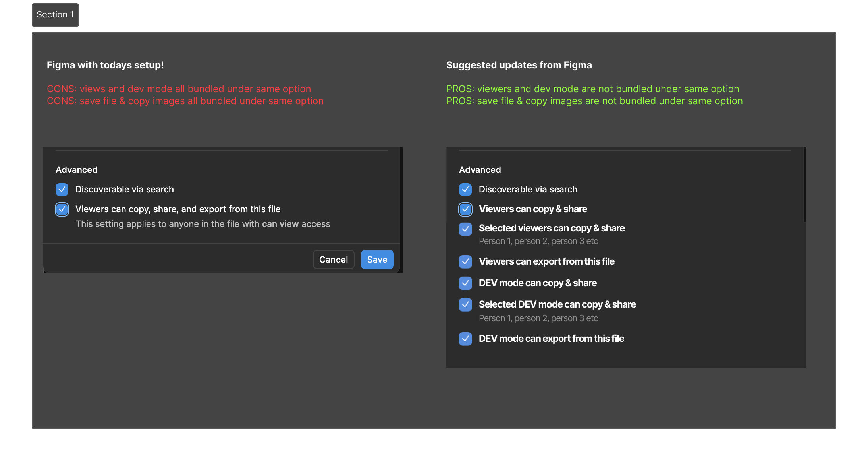Toggle DEV mode can copy & share checkbox
This screenshot has width=868, height=461.
[465, 283]
